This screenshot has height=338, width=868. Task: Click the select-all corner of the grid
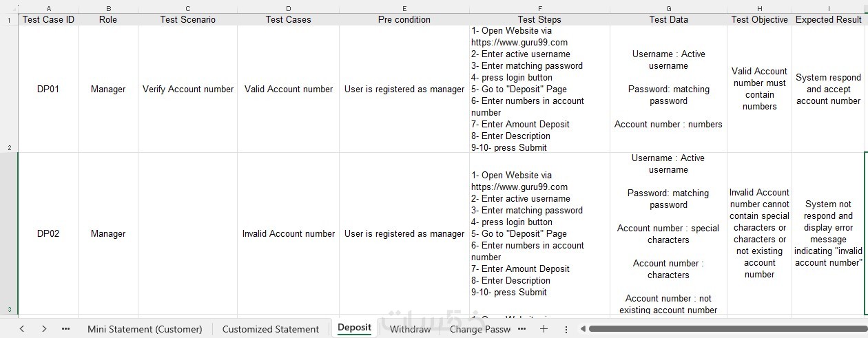click(8, 8)
